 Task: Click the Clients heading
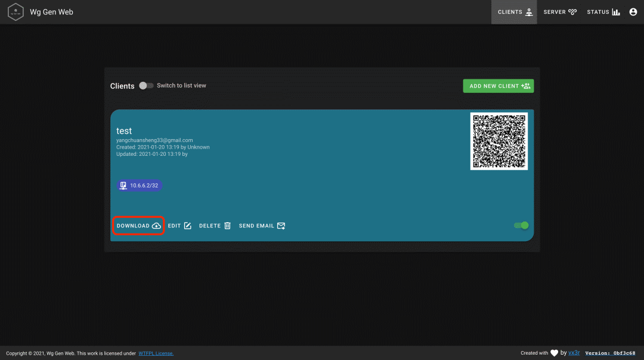coord(122,86)
